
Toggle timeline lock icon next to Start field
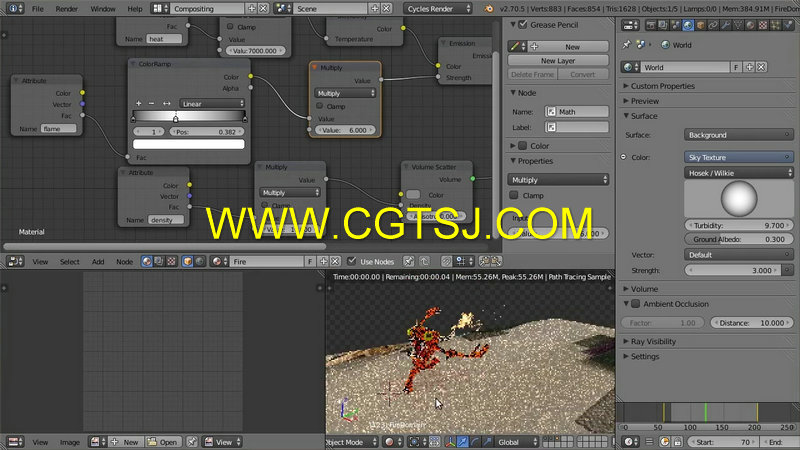pos(678,442)
